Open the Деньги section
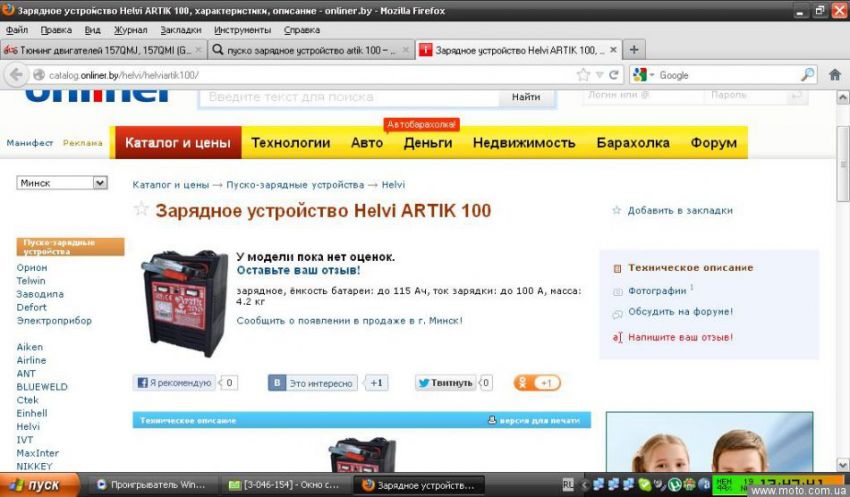Screen dimensions: 850x497 (428, 143)
